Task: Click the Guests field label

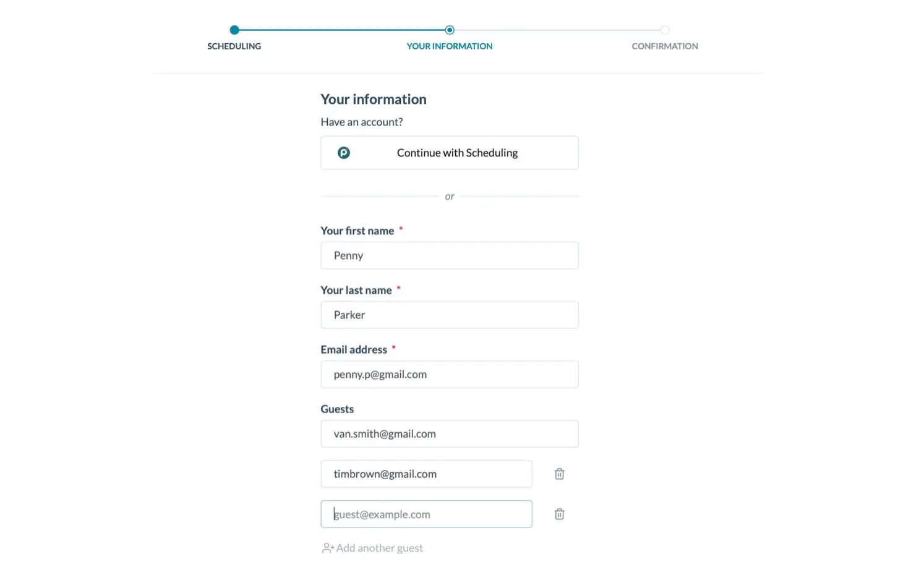Action: click(x=337, y=409)
